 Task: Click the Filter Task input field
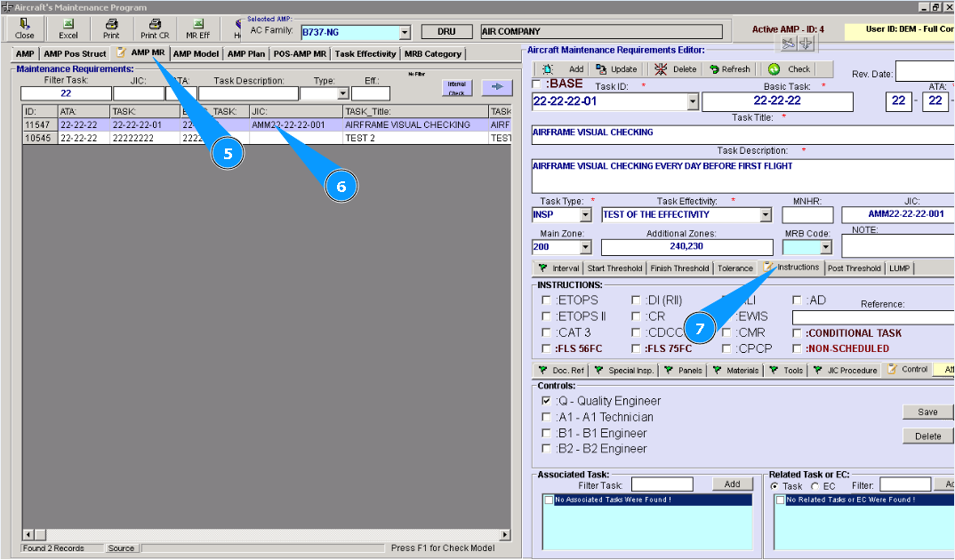coord(66,93)
